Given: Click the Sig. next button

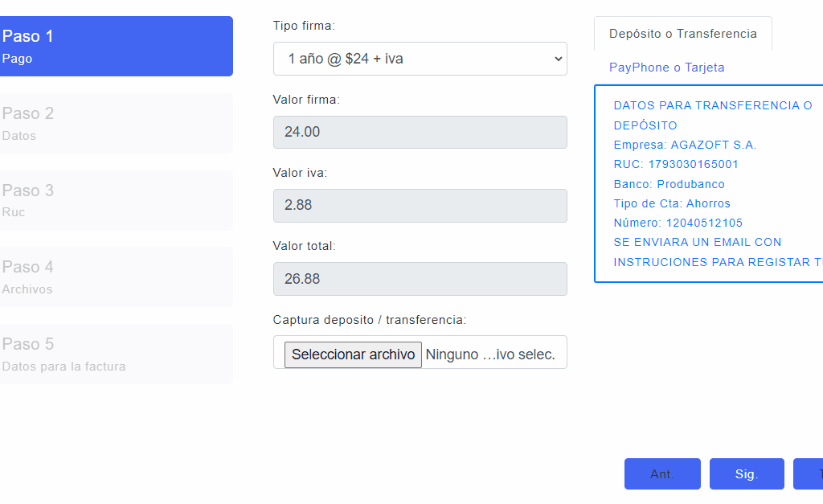Looking at the screenshot, I should pyautogui.click(x=747, y=474).
